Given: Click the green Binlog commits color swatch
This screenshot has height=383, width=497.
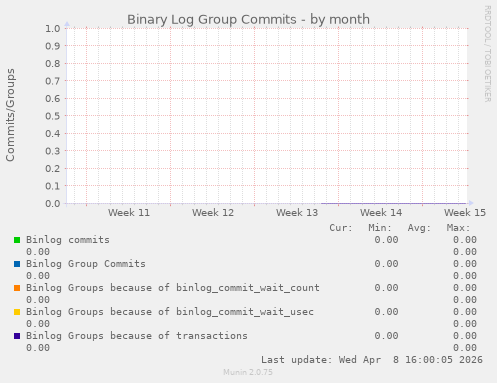Looking at the screenshot, I should (x=17, y=240).
